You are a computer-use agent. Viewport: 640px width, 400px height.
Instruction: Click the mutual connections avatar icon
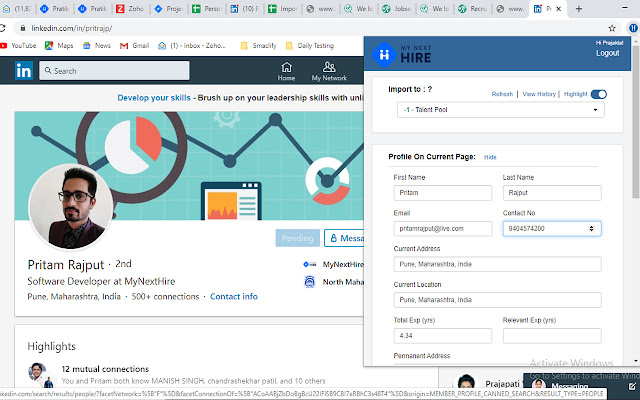point(41,375)
